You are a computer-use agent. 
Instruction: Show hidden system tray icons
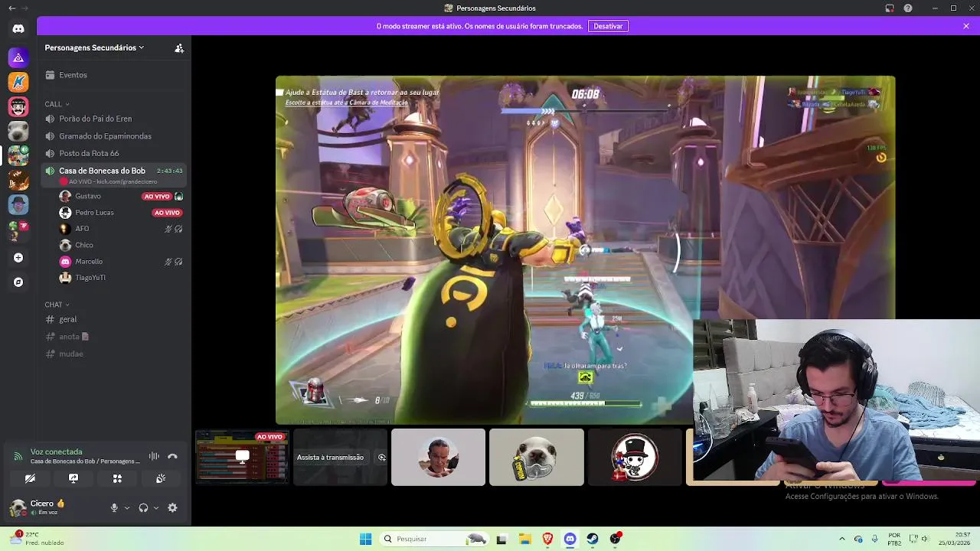tap(841, 539)
